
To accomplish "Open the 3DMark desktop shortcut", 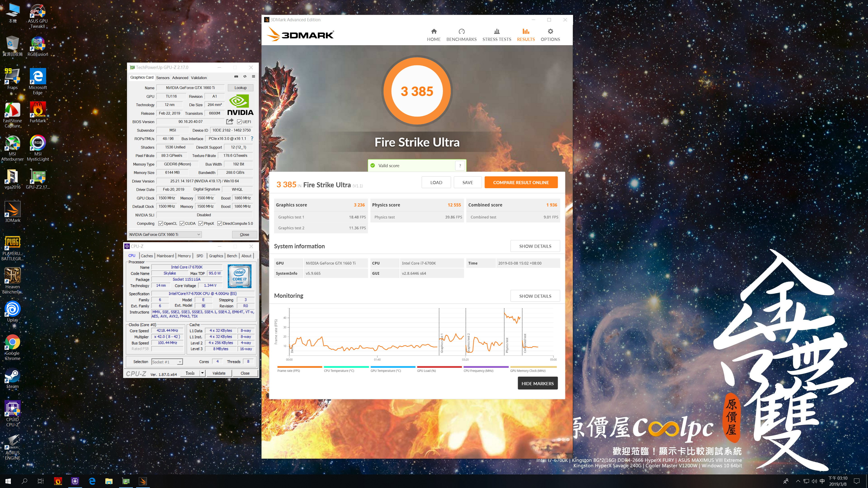I will pos(12,212).
